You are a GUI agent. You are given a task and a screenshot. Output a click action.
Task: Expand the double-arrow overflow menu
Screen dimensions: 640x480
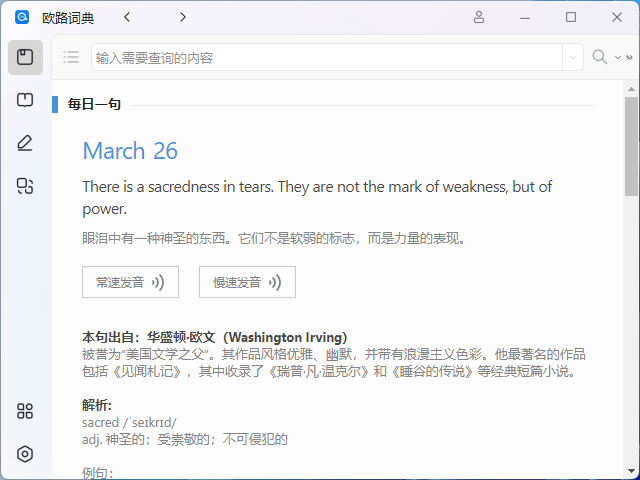click(x=629, y=58)
